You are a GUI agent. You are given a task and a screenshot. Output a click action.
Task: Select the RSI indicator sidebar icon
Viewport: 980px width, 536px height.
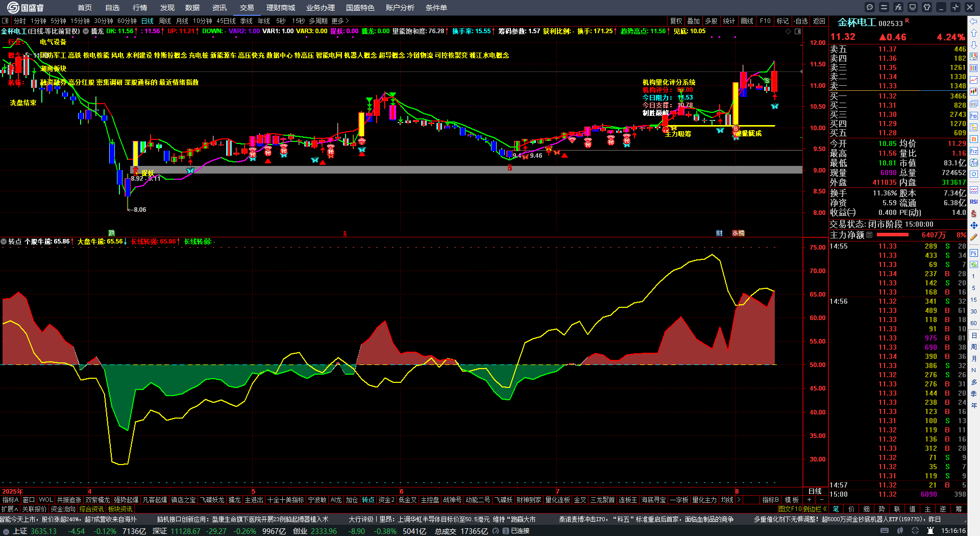(x=974, y=202)
